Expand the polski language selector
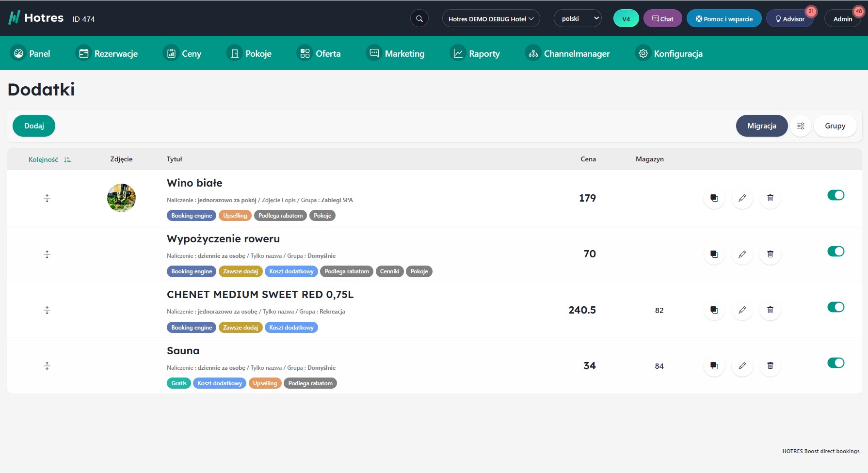Screen dimensions: 868x473 578,19
